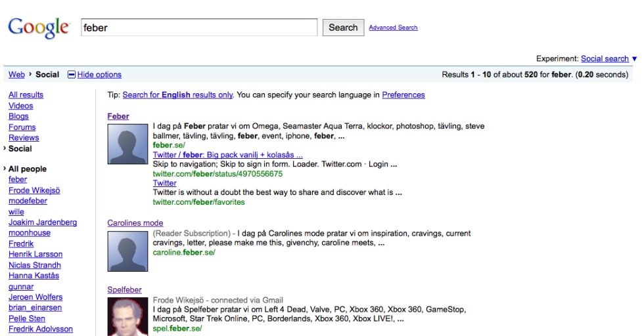Click inside the search box containing feber
This screenshot has height=336, width=644.
click(x=198, y=28)
